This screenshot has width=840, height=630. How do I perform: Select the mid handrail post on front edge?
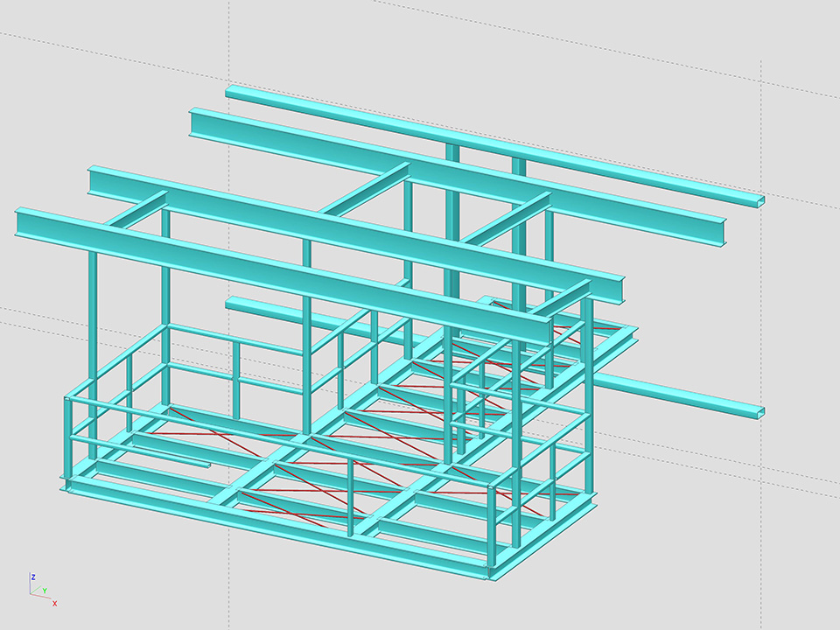pos(350,496)
